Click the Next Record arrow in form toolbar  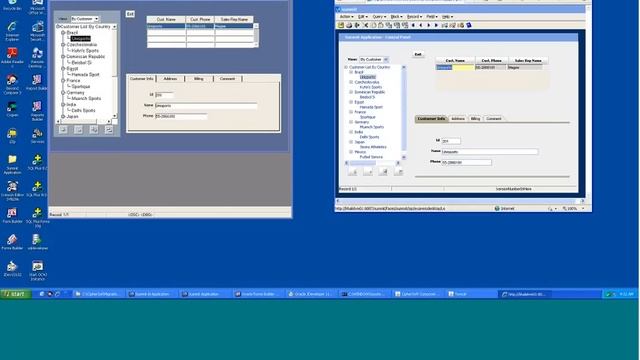[x=429, y=25]
